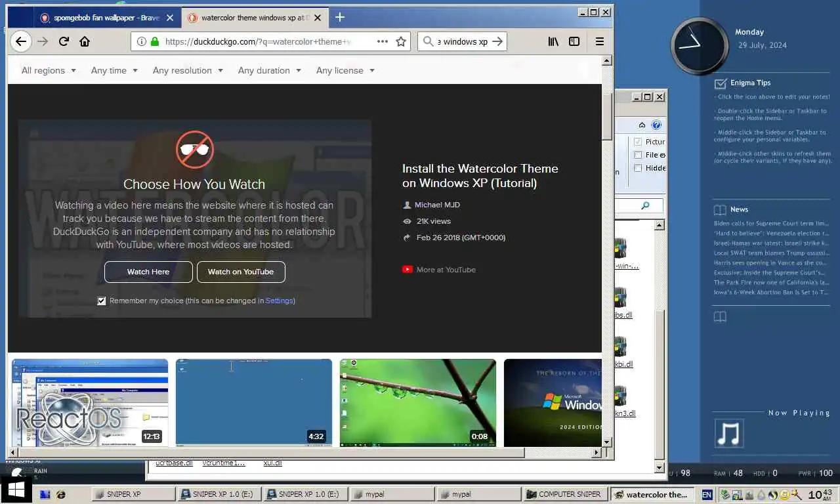Open the Windows 2024 Edition video thumbnail
The width and height of the screenshot is (840, 504).
553,403
